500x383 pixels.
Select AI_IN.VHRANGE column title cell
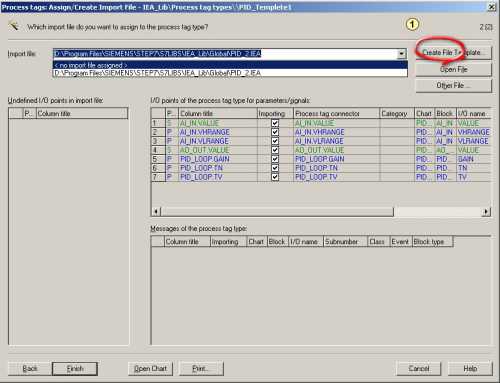point(218,132)
